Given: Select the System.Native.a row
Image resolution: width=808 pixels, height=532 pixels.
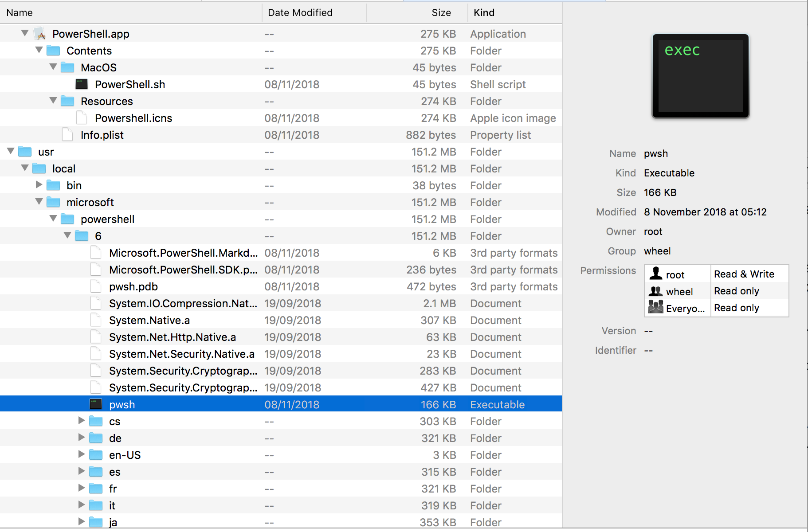Looking at the screenshot, I should (281, 320).
